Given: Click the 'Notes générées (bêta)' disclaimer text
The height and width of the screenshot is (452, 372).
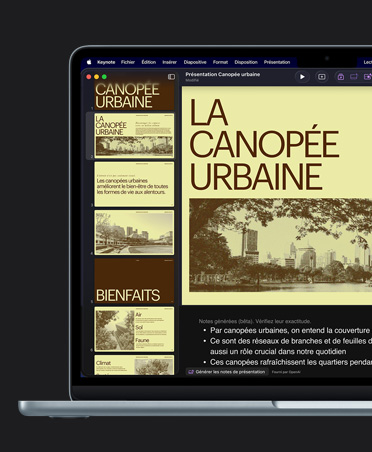Looking at the screenshot, I should (x=255, y=321).
